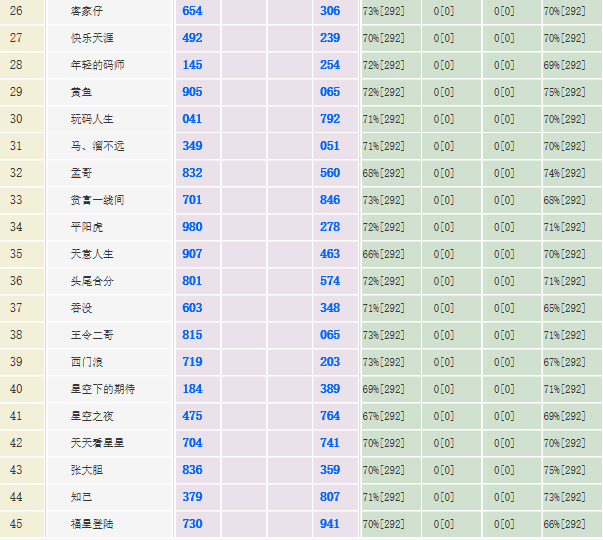
Task: Click the name 星空下的期待
Action: [102, 389]
